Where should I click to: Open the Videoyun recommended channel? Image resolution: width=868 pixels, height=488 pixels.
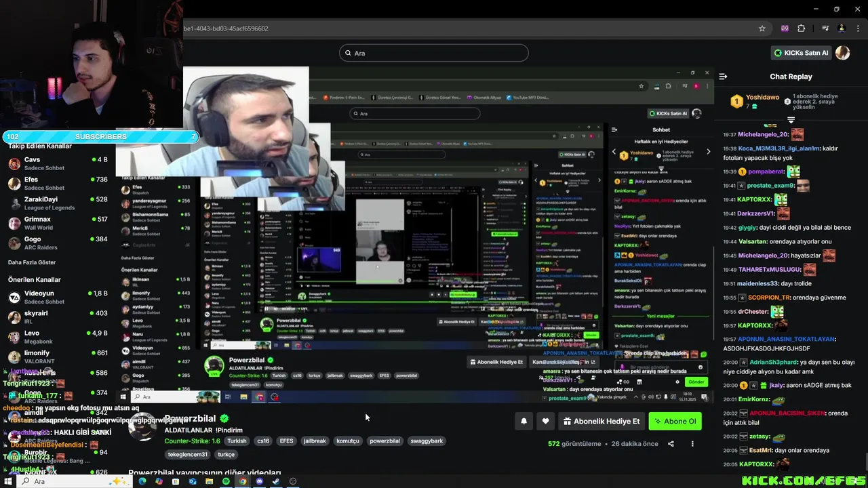[x=58, y=297]
